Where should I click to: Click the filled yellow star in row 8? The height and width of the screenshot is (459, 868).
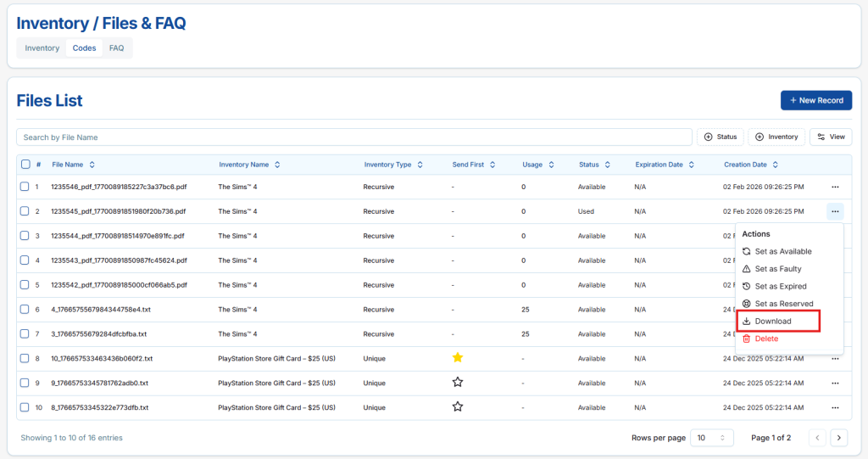(x=458, y=358)
